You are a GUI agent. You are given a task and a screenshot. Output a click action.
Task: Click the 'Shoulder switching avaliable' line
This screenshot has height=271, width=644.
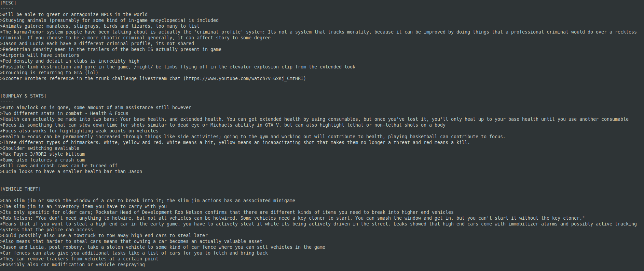pyautogui.click(x=40, y=148)
